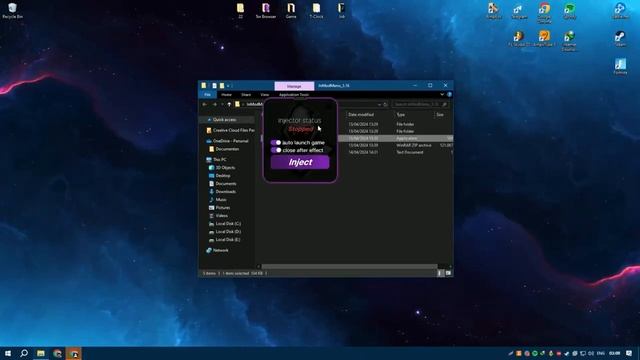Open Internet Download Manager desktop shortcut
This screenshot has height=360, width=640.
tap(569, 41)
